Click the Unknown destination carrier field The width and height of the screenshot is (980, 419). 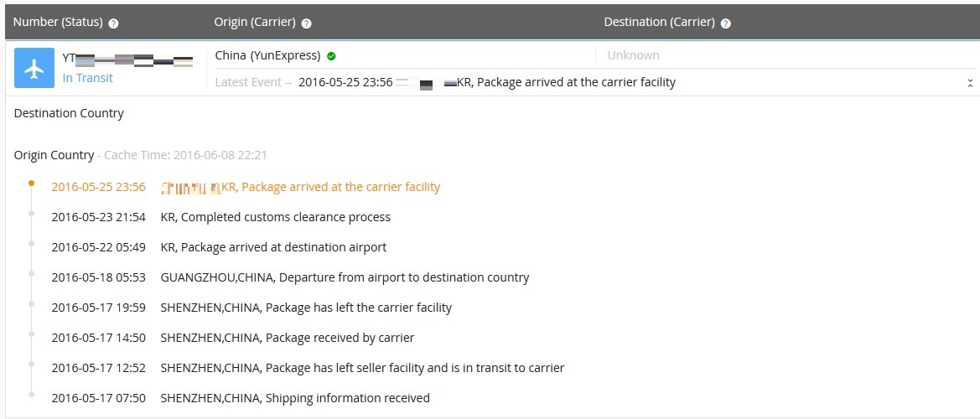pos(633,55)
